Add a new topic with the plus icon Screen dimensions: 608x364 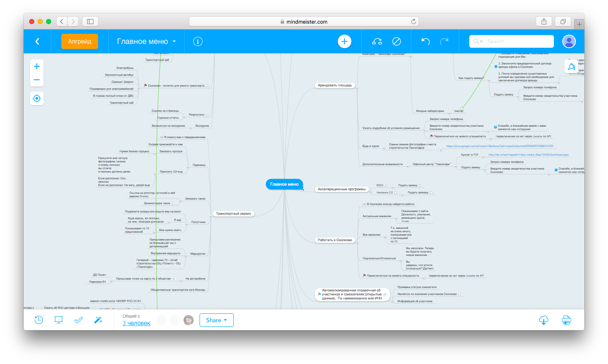point(345,41)
